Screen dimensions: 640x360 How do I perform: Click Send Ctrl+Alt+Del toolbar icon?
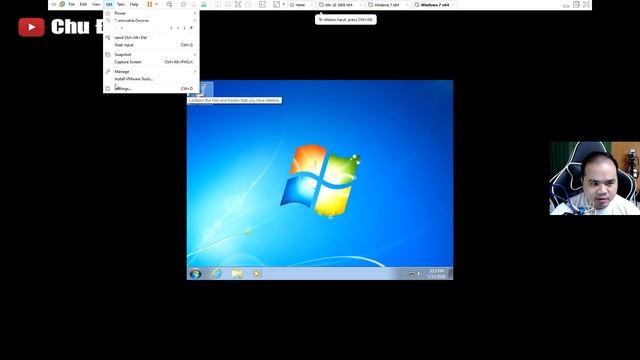point(169,4)
